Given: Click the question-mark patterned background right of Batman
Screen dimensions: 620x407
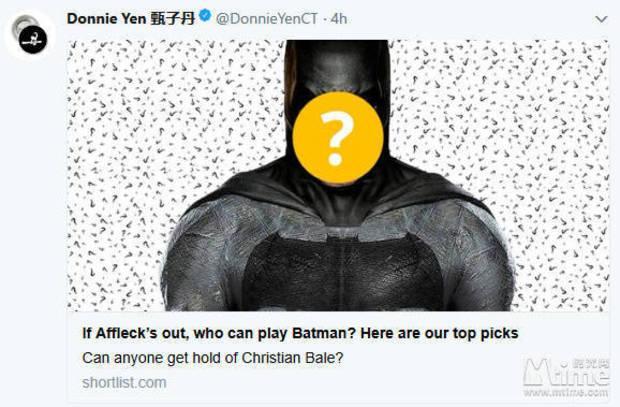Looking at the screenshot, I should tap(514, 131).
